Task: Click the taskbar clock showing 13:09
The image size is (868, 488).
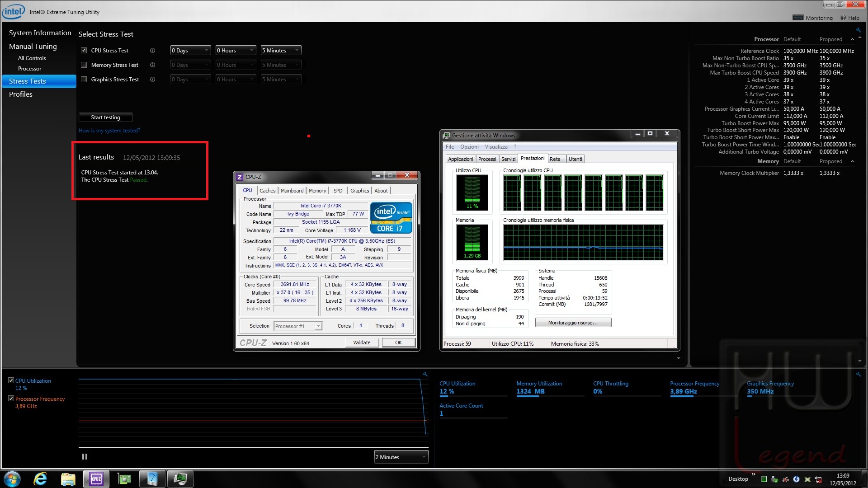Action: [843, 479]
